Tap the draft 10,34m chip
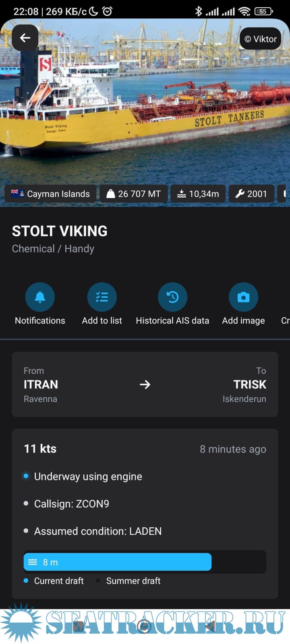290x644 pixels. click(x=198, y=194)
